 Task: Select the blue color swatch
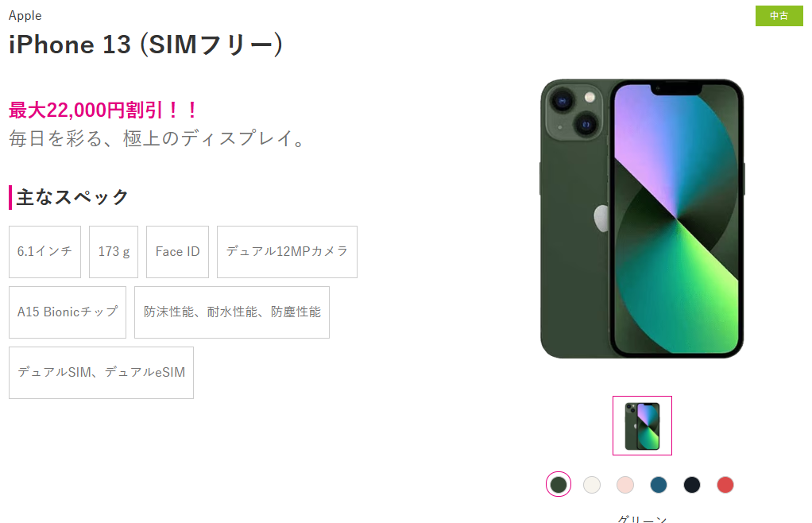659,485
